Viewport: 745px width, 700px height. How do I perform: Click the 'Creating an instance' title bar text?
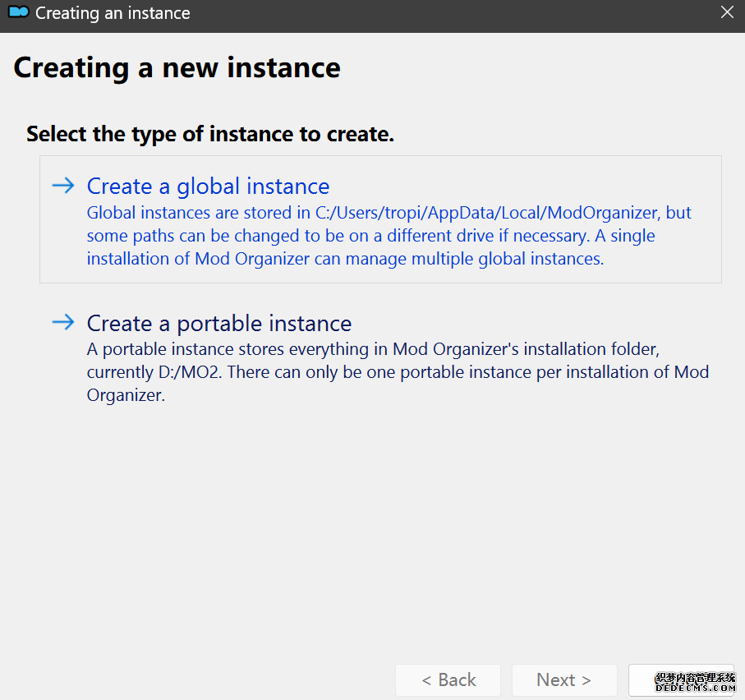click(113, 13)
